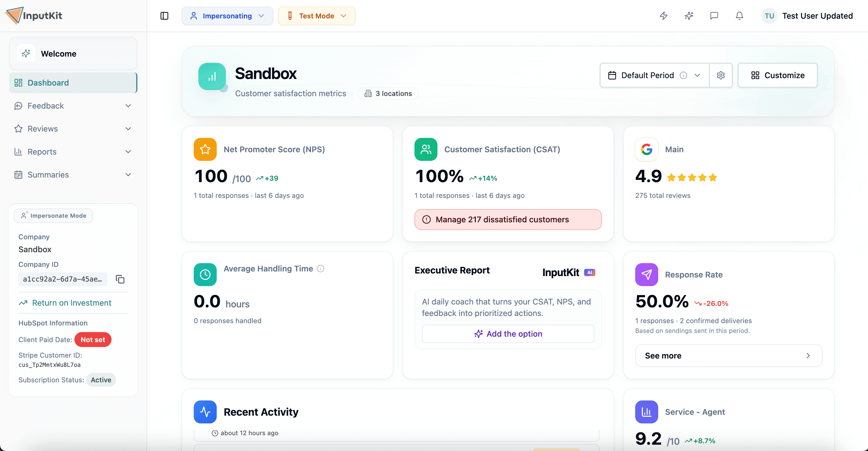Toggle the sidebar panel icon

pyautogui.click(x=164, y=16)
